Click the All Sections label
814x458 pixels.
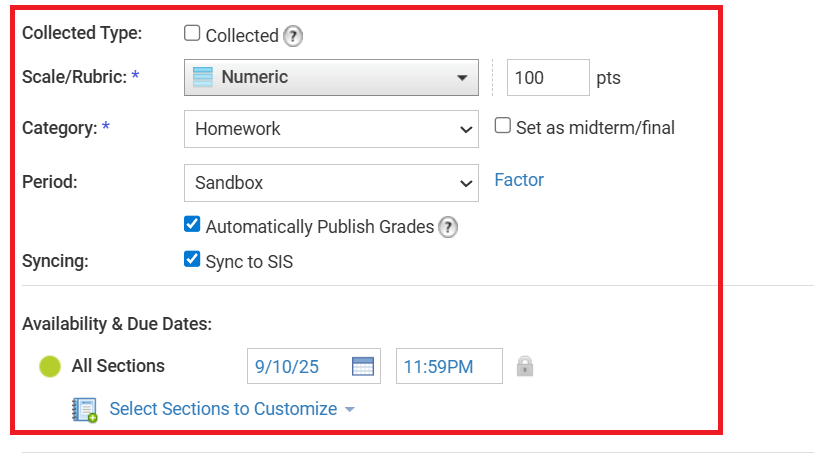pos(118,366)
